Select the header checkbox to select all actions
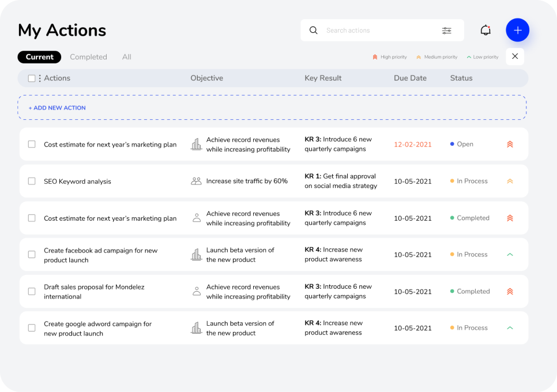 pyautogui.click(x=32, y=78)
